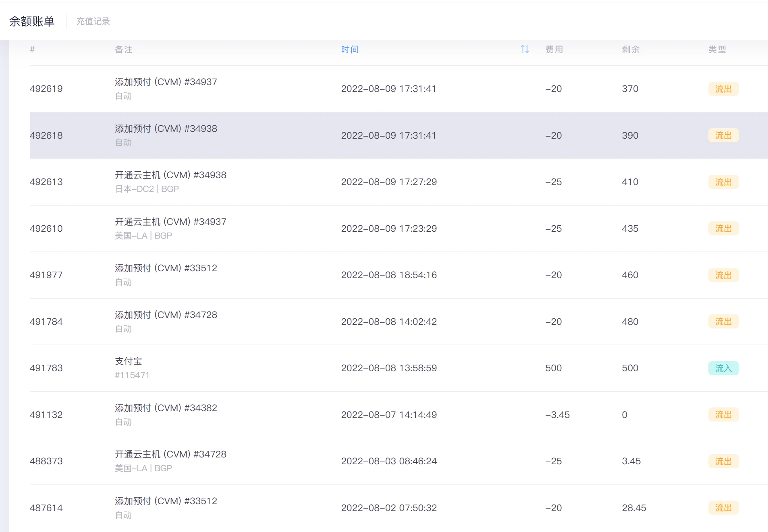This screenshot has height=532, width=768.
Task: Select the 支付宝 recharge entry
Action: 128,361
